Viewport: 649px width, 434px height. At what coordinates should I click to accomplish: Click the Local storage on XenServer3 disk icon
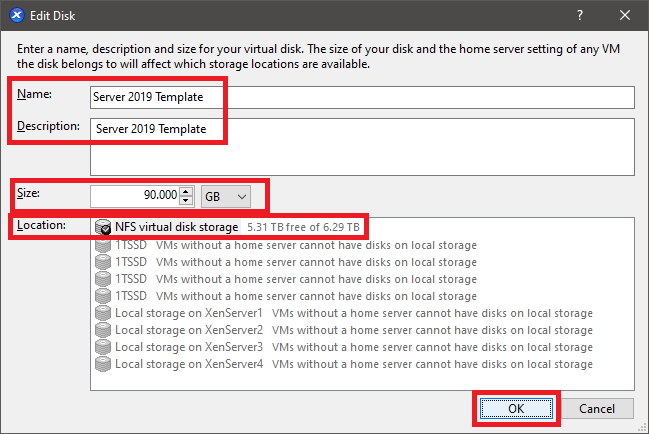[102, 347]
